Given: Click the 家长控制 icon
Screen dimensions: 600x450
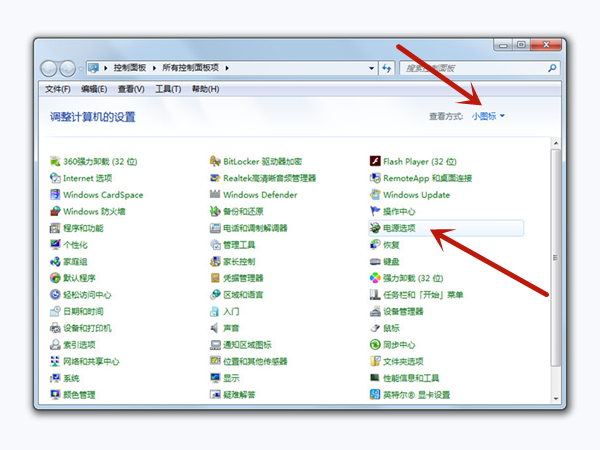Looking at the screenshot, I should [215, 261].
